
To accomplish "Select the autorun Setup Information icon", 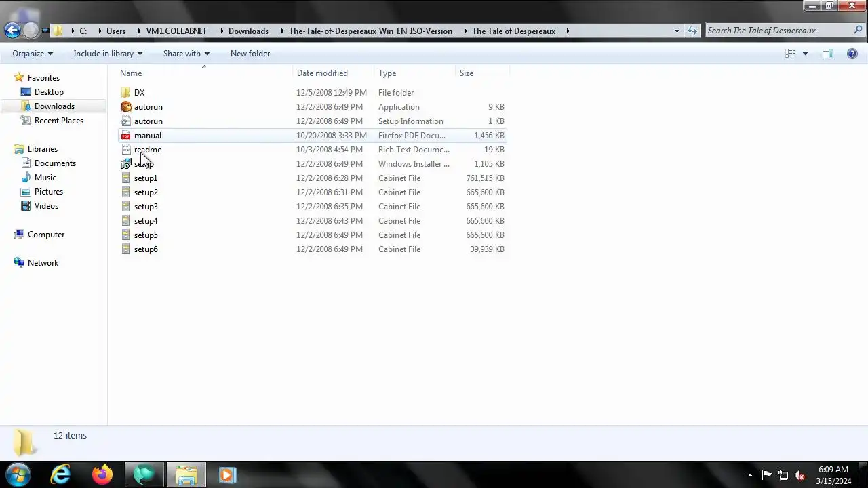I will click(x=125, y=121).
